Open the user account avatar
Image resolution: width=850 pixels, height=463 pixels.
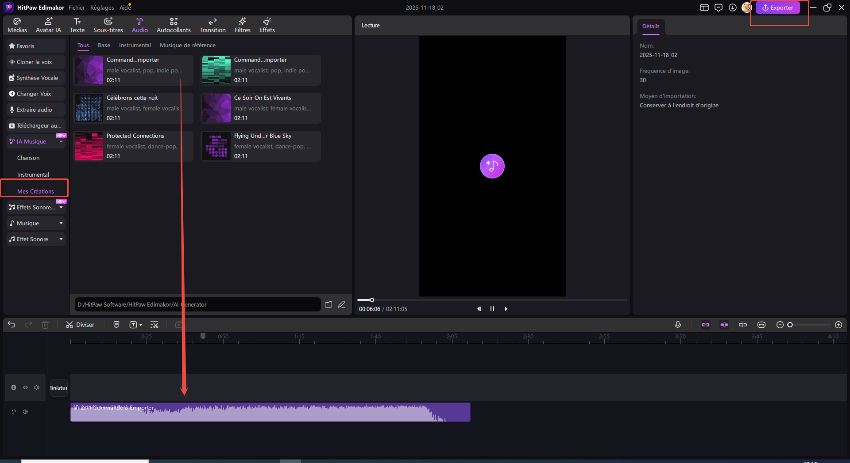click(746, 8)
